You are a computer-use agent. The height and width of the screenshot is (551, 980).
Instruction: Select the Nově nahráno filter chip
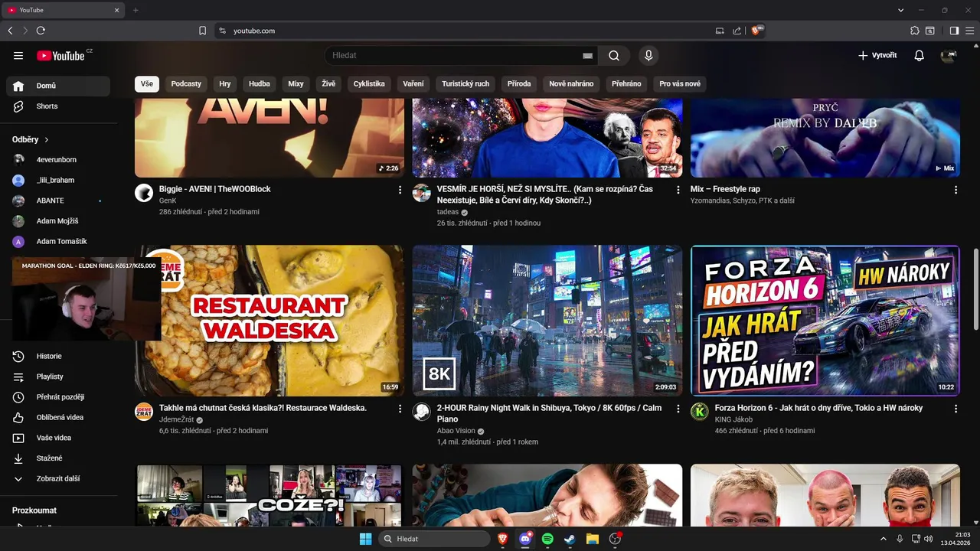(571, 83)
